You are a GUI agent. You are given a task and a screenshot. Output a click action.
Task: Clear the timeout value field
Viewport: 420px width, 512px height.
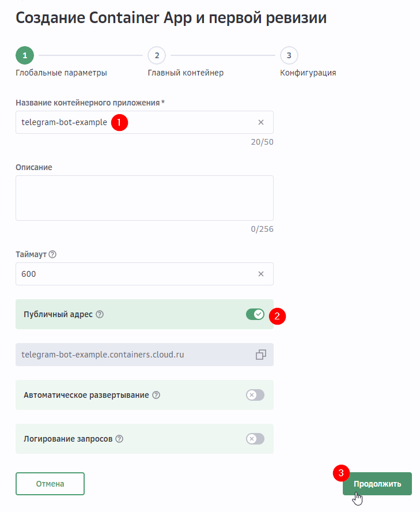click(x=261, y=274)
